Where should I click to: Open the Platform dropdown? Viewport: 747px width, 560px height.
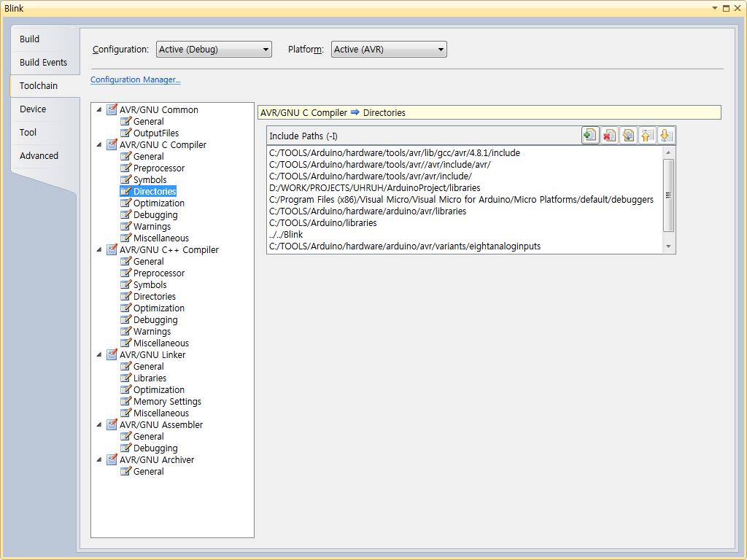389,50
